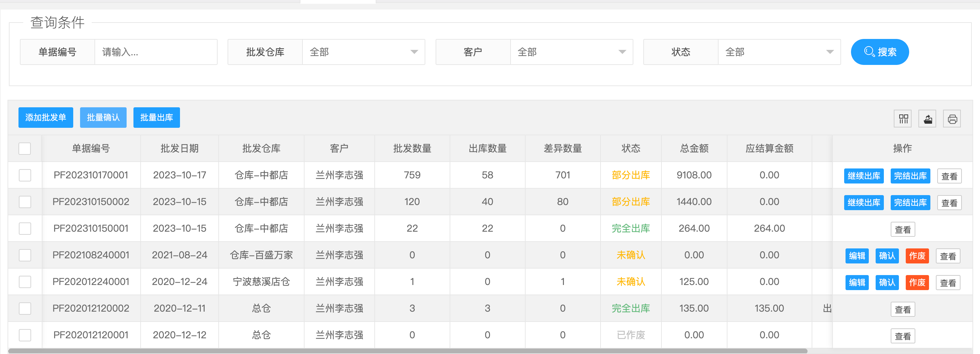Check the row PF202108240001
This screenshot has width=980, height=354.
tap(25, 255)
